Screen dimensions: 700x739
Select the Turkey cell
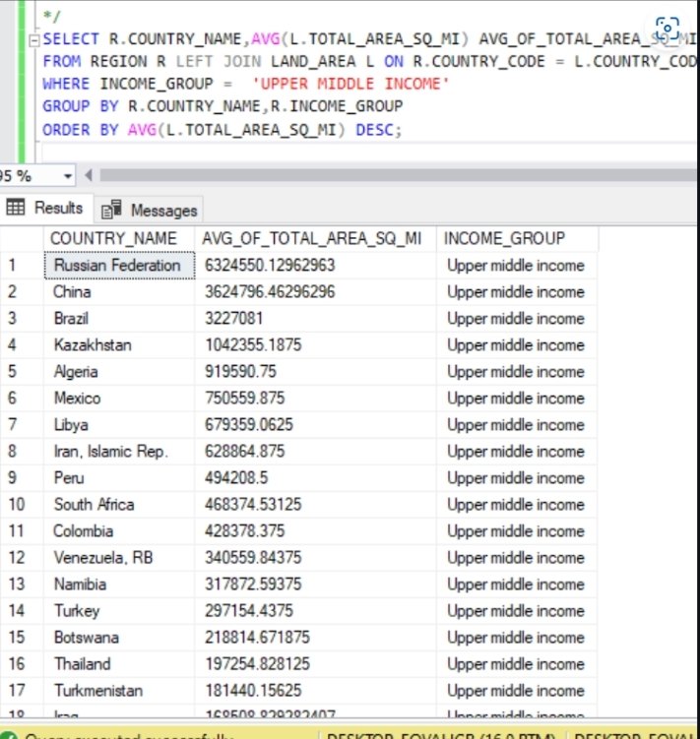tap(119, 611)
